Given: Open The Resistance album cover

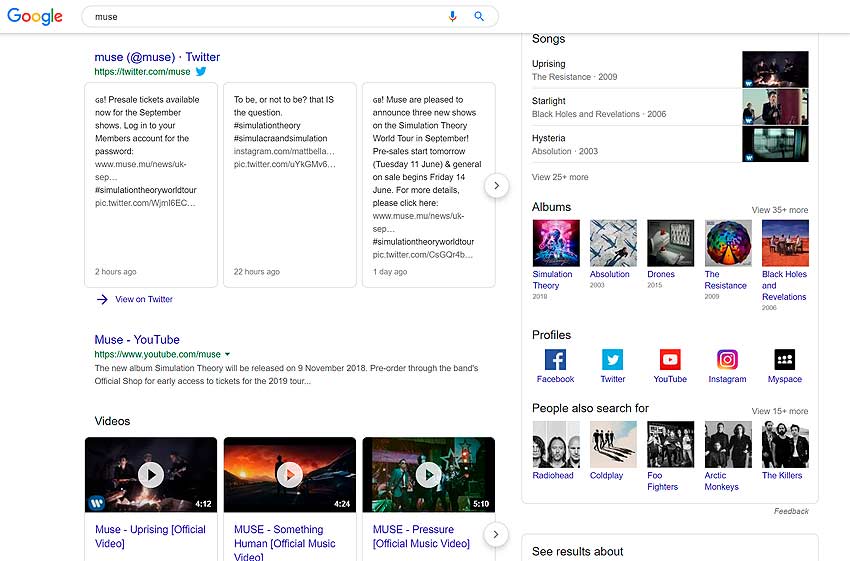Looking at the screenshot, I should click(728, 243).
